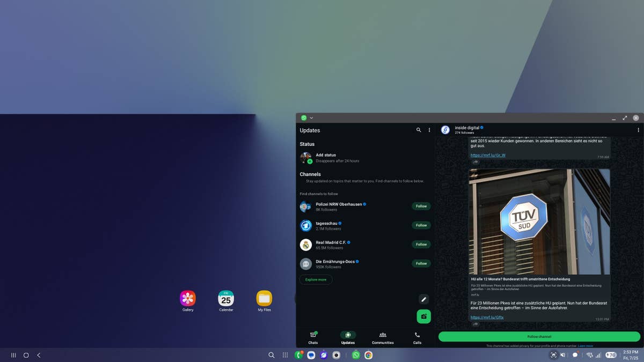Open the Updates panel three-dot menu
This screenshot has height=362, width=644.
(x=429, y=130)
